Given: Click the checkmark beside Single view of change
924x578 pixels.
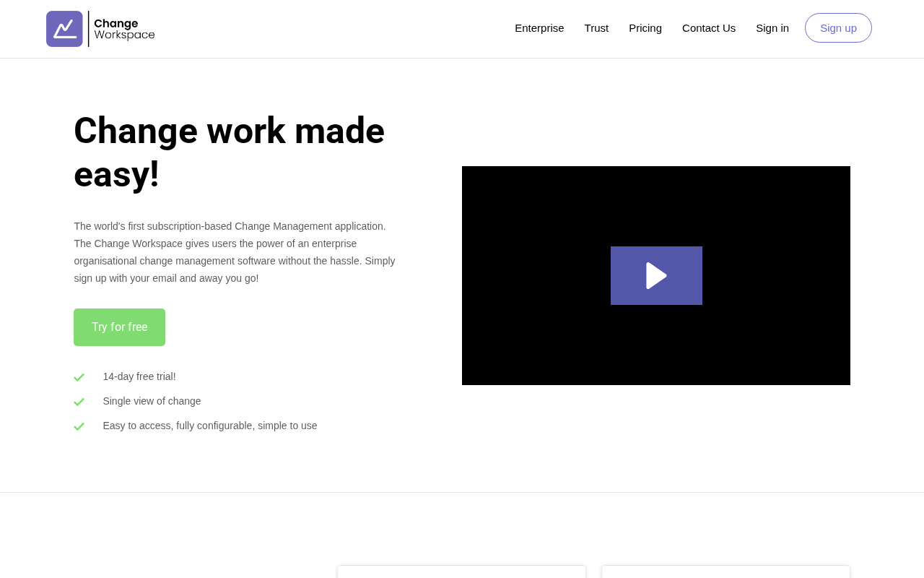Looking at the screenshot, I should (x=79, y=402).
